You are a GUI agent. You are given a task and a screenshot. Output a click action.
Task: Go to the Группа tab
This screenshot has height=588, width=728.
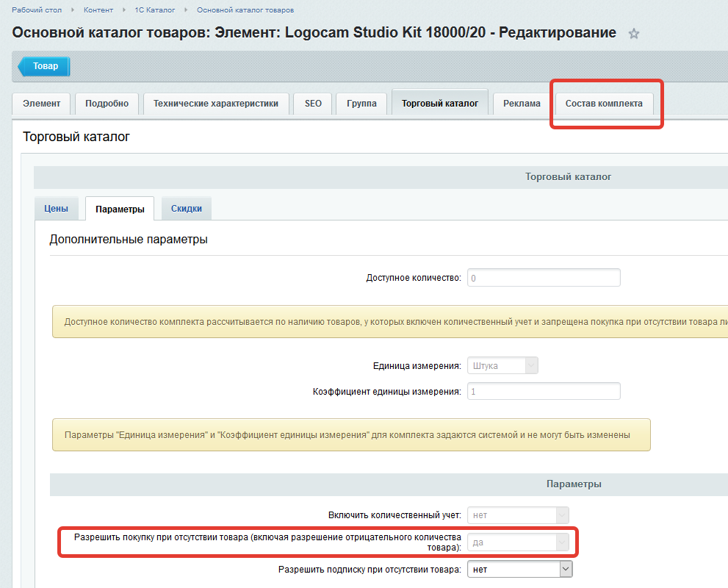[361, 104]
